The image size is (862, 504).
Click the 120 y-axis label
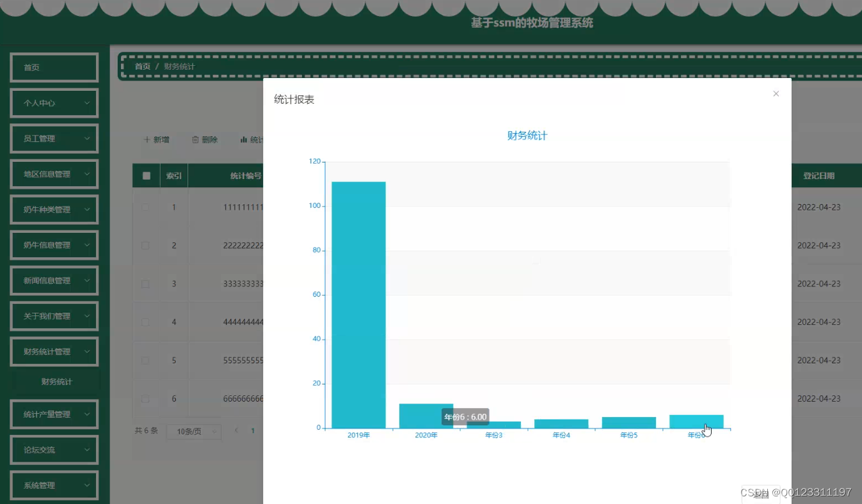click(x=314, y=162)
